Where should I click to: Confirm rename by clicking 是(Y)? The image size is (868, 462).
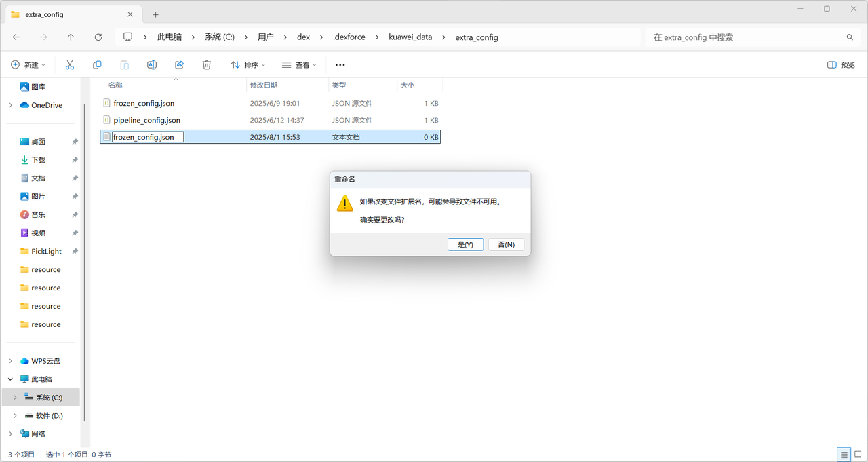point(465,244)
